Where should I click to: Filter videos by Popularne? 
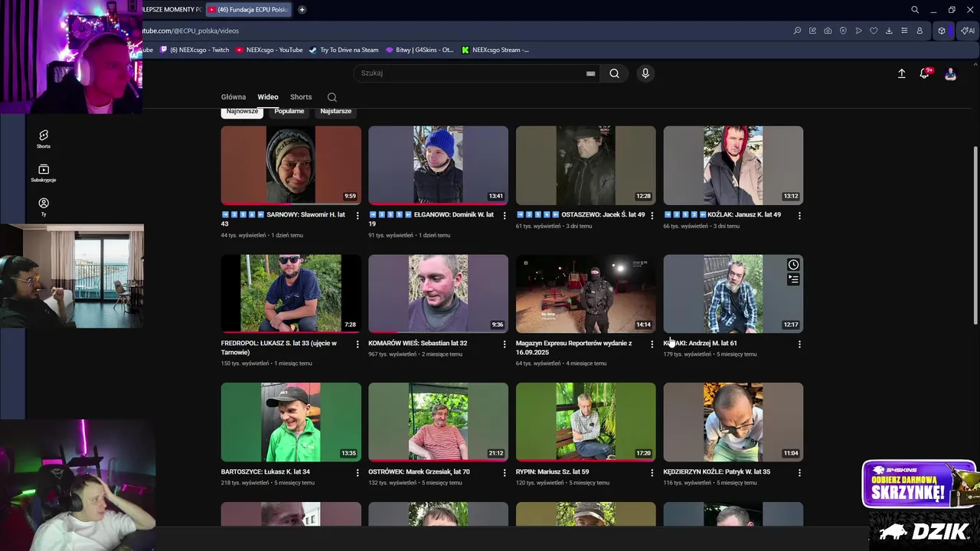(x=289, y=112)
